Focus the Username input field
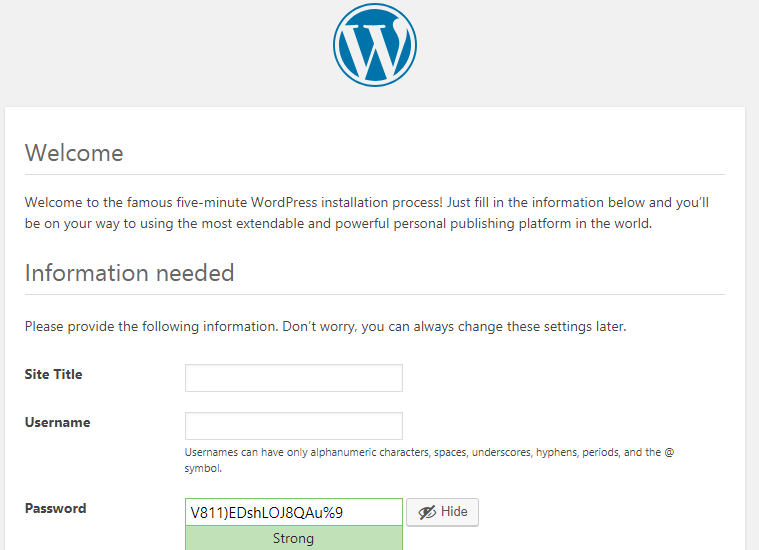Image resolution: width=759 pixels, height=550 pixels. point(293,426)
